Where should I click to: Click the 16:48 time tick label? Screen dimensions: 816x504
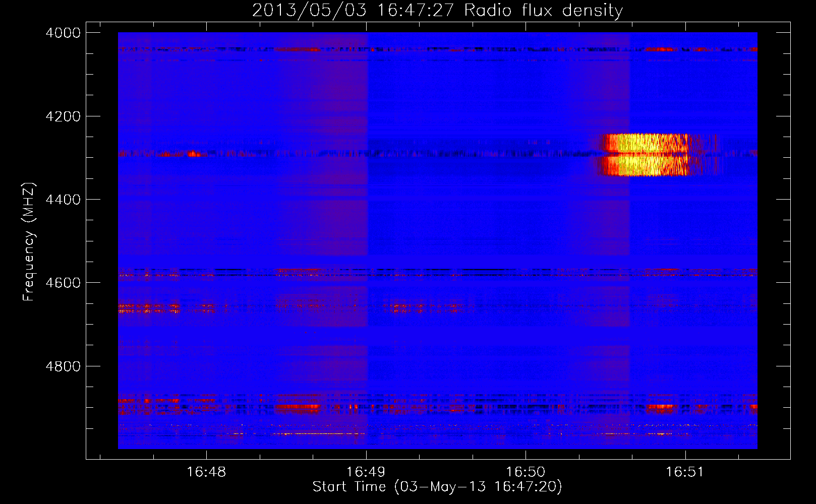click(x=206, y=472)
